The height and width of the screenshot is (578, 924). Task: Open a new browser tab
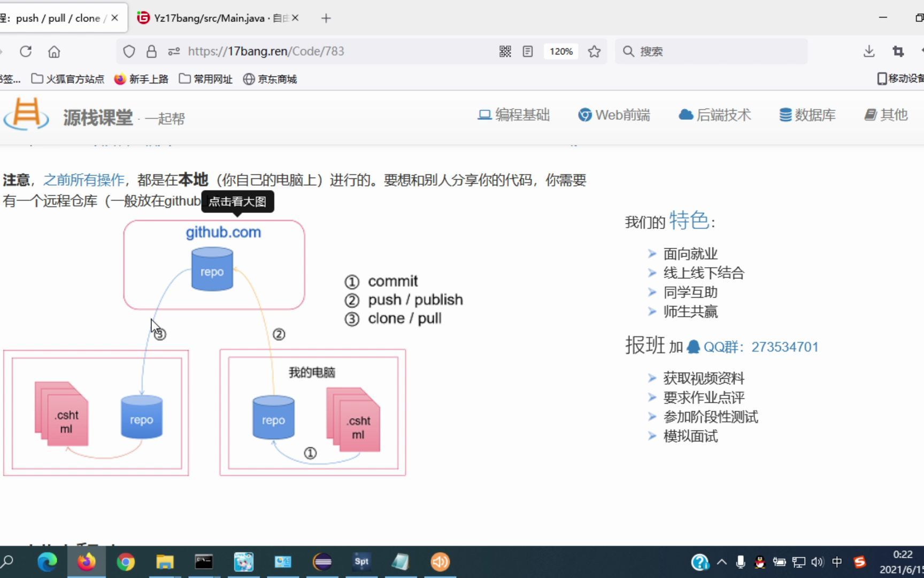[326, 18]
